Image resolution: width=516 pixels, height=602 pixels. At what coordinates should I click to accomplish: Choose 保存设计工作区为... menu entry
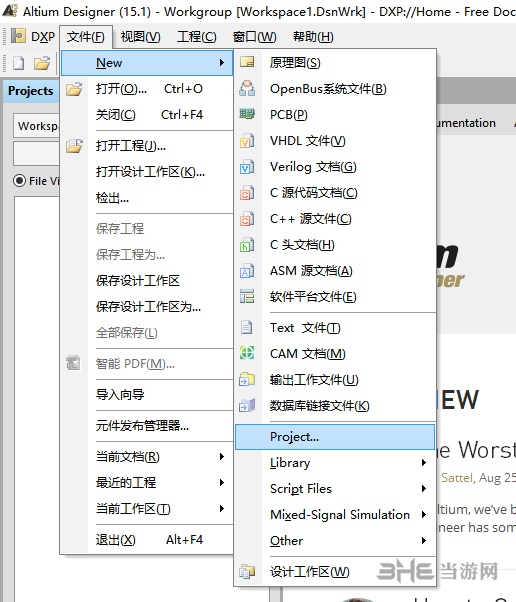(x=147, y=306)
